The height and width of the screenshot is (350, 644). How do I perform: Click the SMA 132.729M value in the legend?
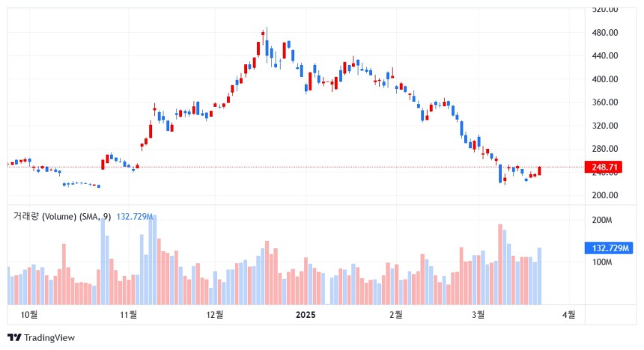(135, 216)
